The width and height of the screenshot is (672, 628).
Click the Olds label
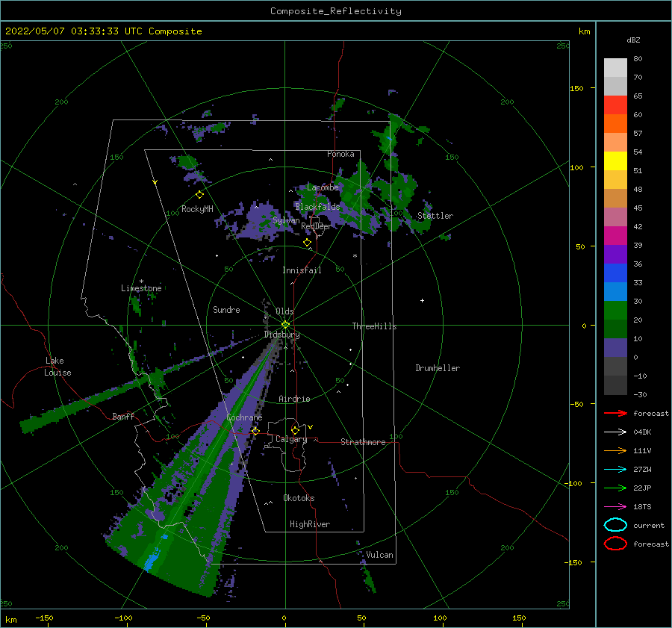(284, 311)
